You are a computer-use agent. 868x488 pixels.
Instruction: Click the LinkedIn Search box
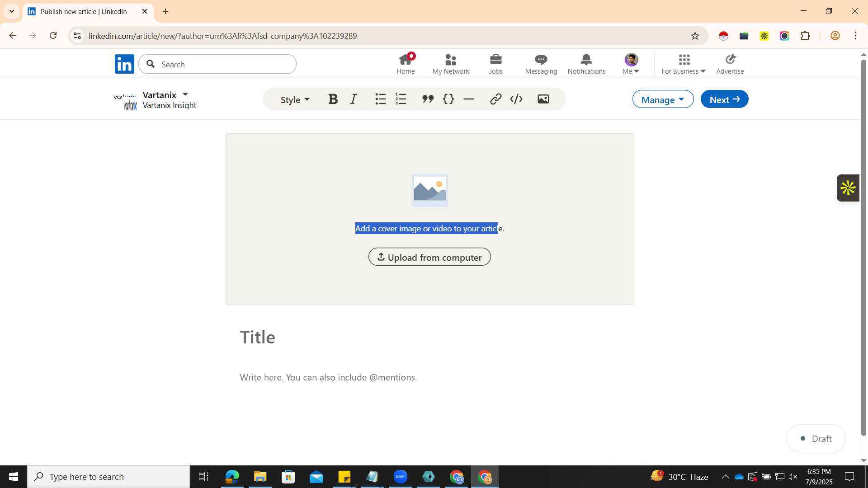pos(217,64)
